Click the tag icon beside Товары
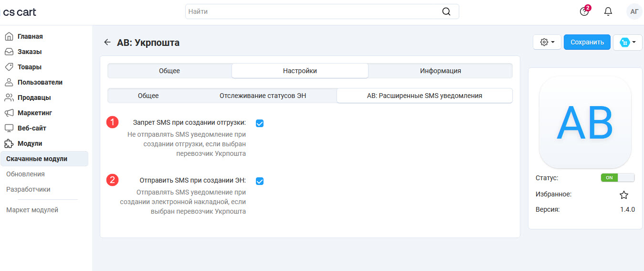Image resolution: width=644 pixels, height=271 pixels. pos(9,67)
